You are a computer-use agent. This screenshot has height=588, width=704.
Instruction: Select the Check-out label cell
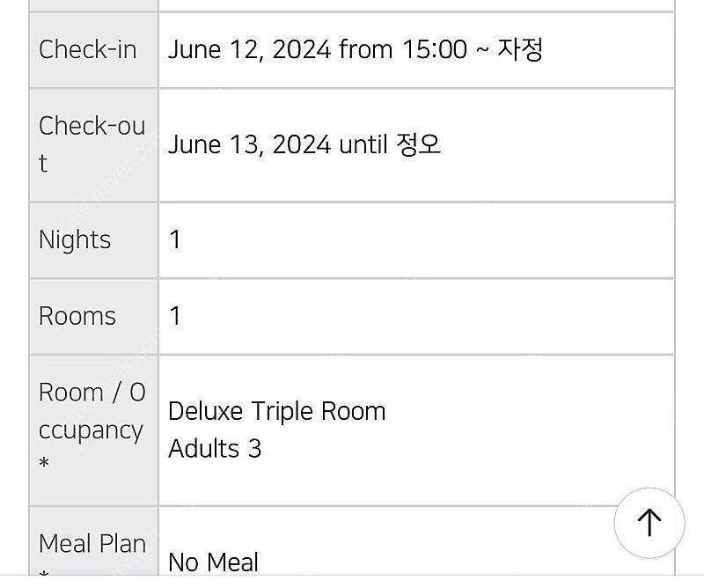coord(94,145)
